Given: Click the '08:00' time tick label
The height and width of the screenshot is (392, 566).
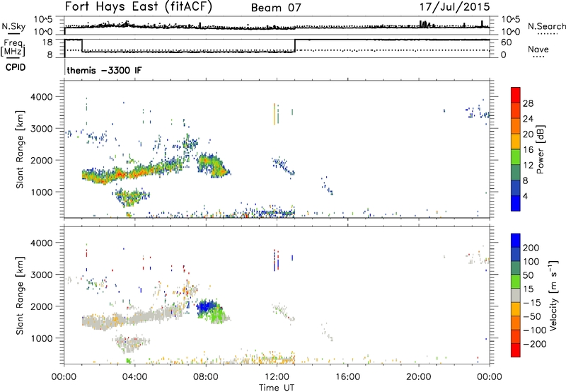Looking at the screenshot, I should coord(206,377).
